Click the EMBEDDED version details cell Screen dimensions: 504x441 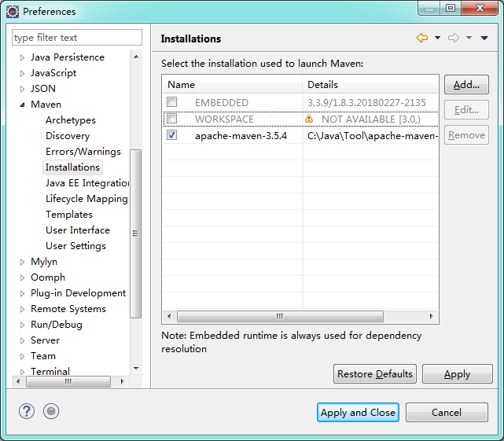tap(366, 102)
